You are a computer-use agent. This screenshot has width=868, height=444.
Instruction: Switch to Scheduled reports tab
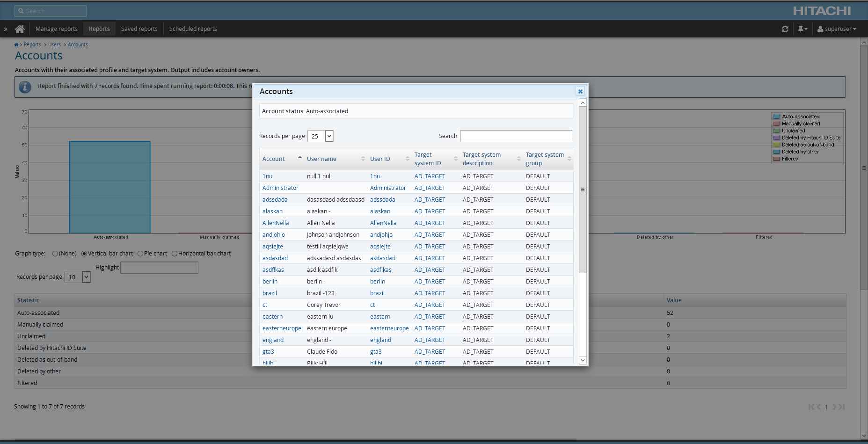(x=193, y=29)
